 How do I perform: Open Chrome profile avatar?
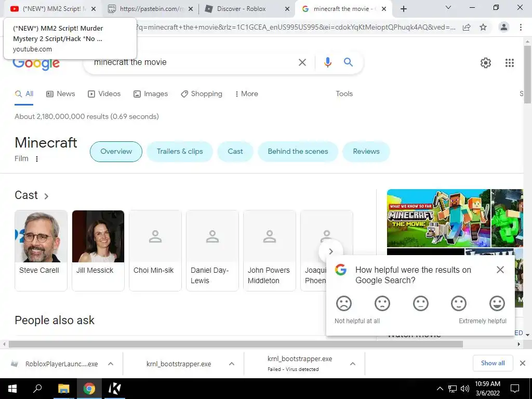point(504,27)
